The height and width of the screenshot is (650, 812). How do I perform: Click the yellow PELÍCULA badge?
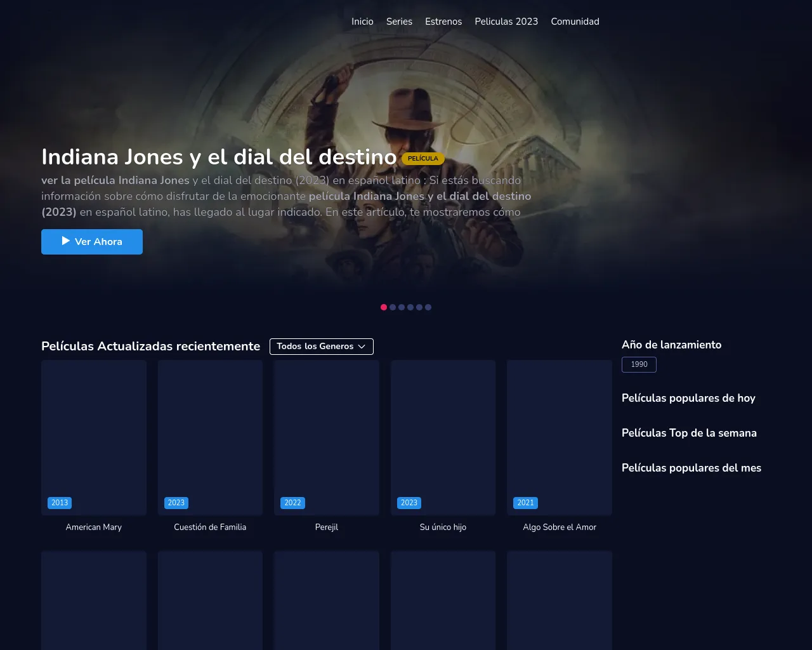[422, 159]
